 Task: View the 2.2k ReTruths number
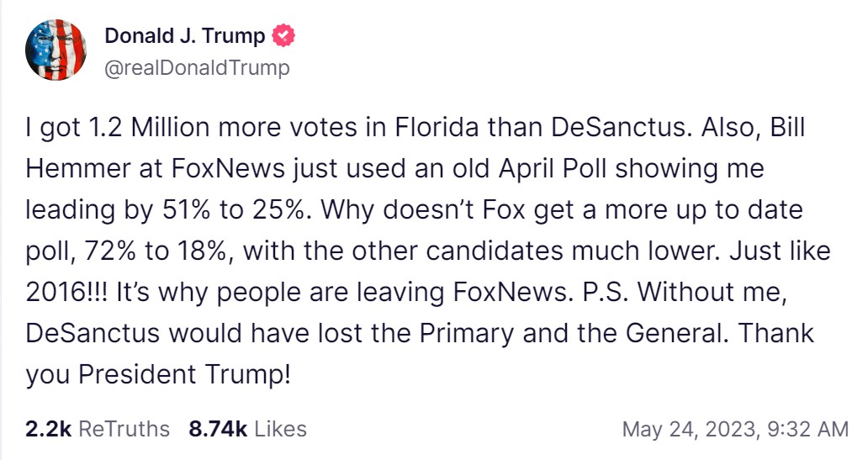pos(48,429)
